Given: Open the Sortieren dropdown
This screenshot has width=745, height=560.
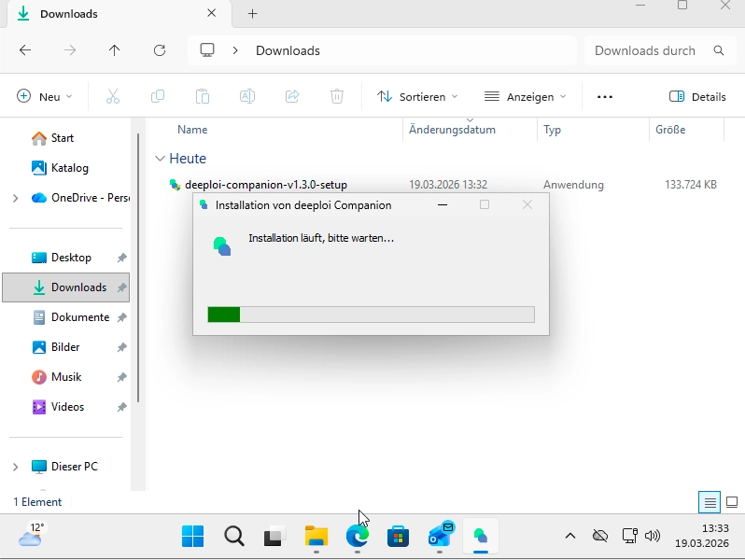Looking at the screenshot, I should point(417,97).
